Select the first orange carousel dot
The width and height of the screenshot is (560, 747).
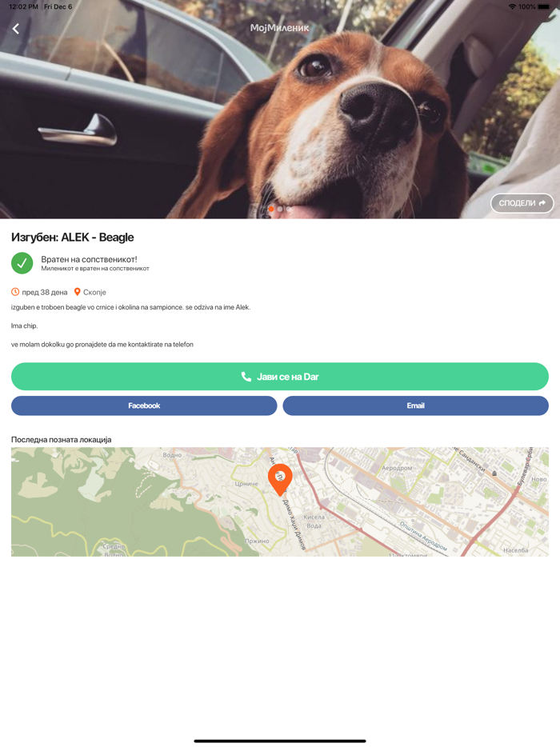point(271,209)
